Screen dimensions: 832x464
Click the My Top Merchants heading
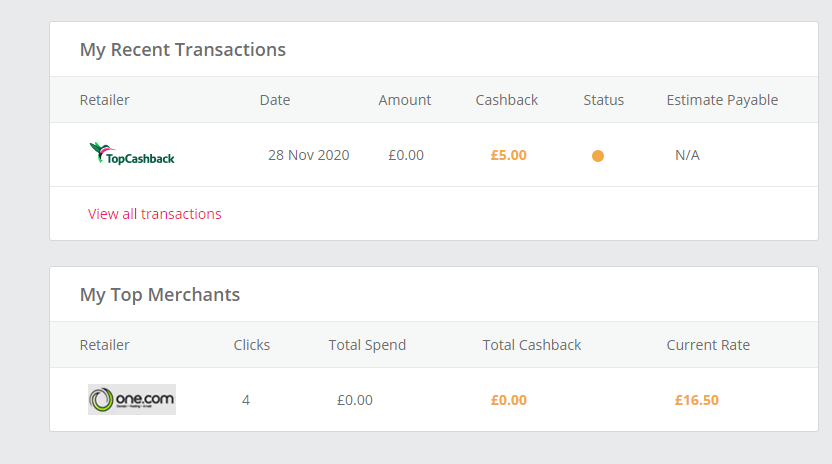point(160,295)
